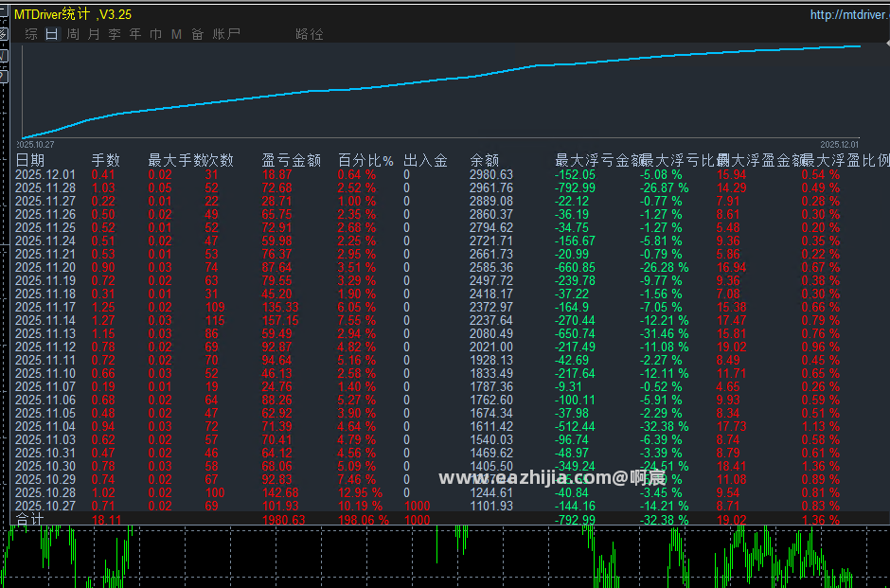This screenshot has width=890, height=588.
Task: Click the 出入金 column header
Action: click(425, 161)
